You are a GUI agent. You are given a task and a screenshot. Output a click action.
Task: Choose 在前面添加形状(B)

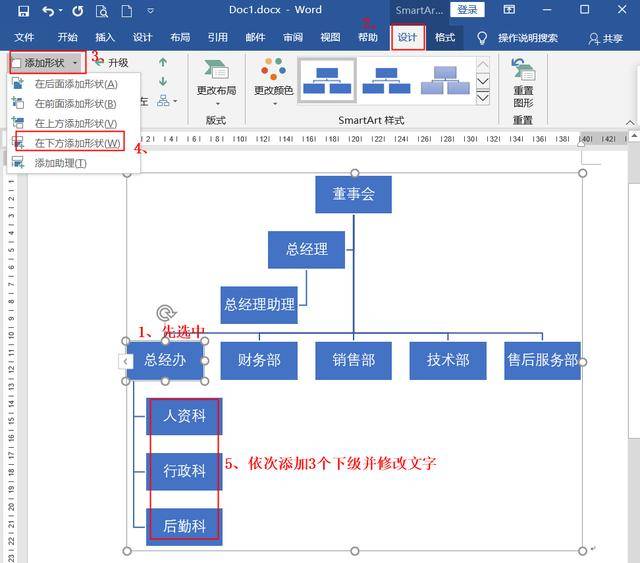[x=73, y=104]
